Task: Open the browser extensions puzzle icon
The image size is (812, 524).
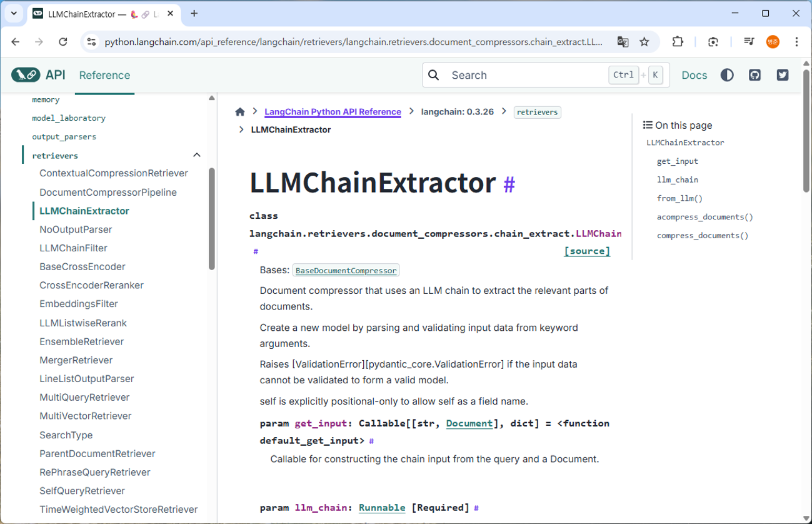Action: tap(678, 42)
